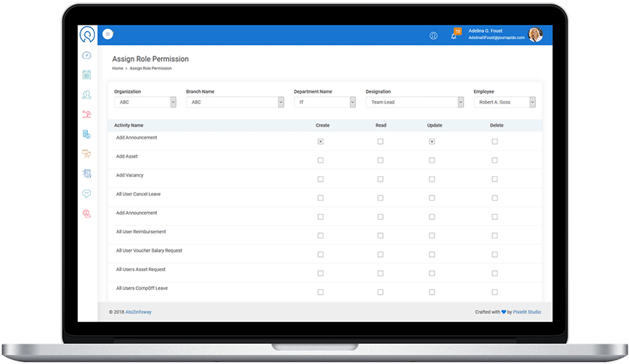Click Adelina G. Foust profile avatar
The width and height of the screenshot is (629, 364).
click(535, 35)
